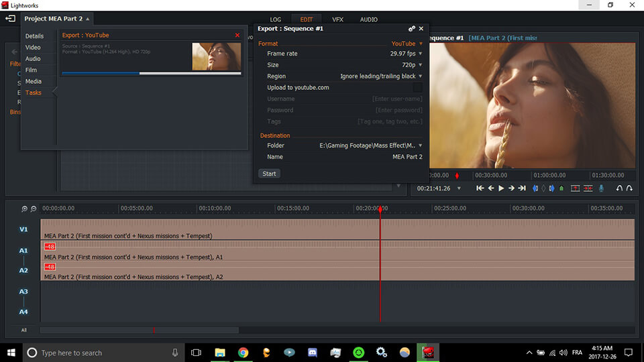
Task: Open the timecode dropdown arrow in viewer
Action: click(x=459, y=188)
